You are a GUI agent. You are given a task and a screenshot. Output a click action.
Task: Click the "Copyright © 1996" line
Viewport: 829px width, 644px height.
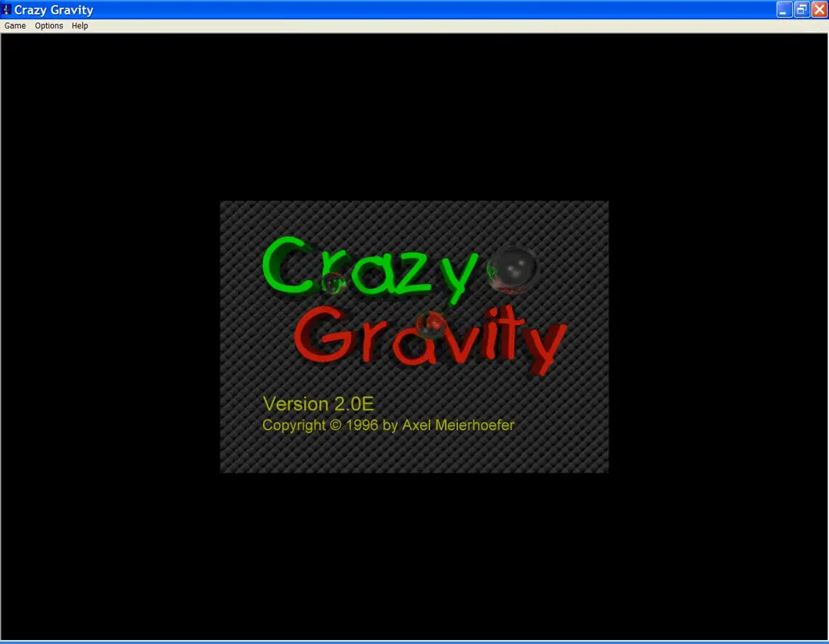(x=388, y=425)
